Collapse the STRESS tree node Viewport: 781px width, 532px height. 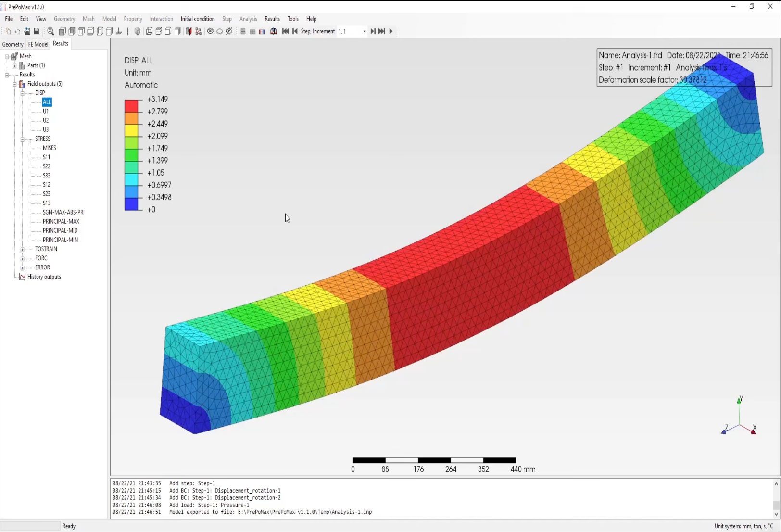pyautogui.click(x=22, y=139)
